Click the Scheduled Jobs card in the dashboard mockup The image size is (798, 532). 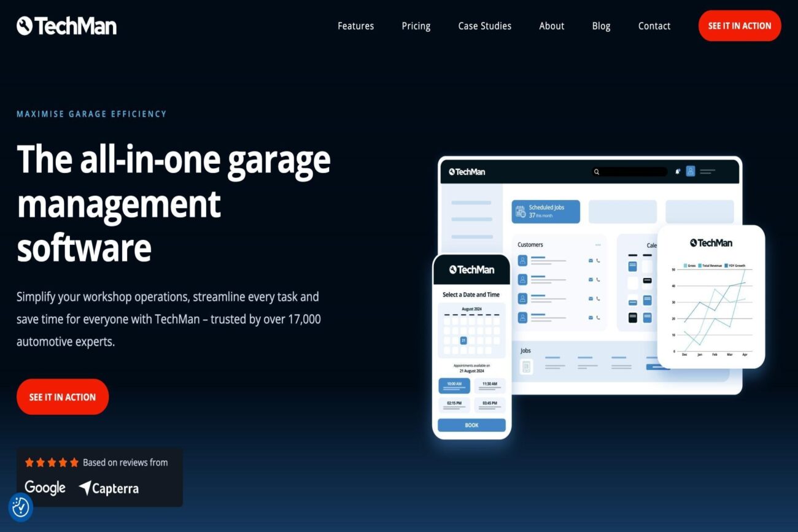coord(546,211)
